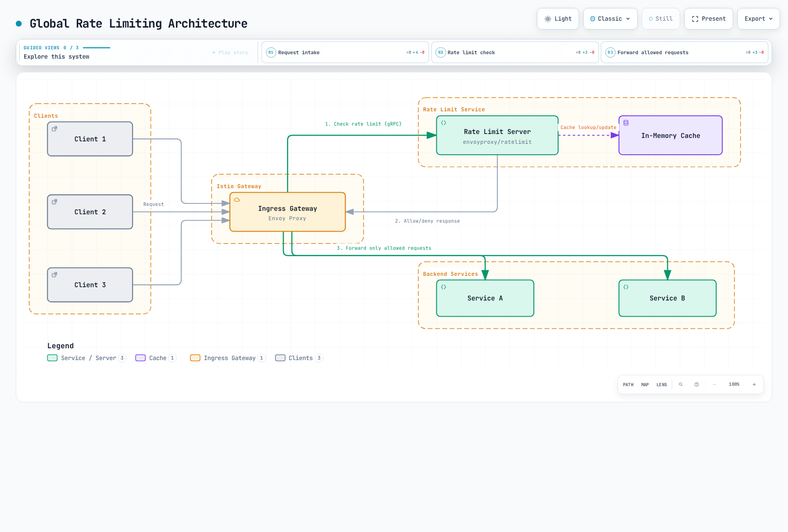788x532 pixels.
Task: Click the search magnifier icon in canvas toolbar
Action: click(681, 385)
